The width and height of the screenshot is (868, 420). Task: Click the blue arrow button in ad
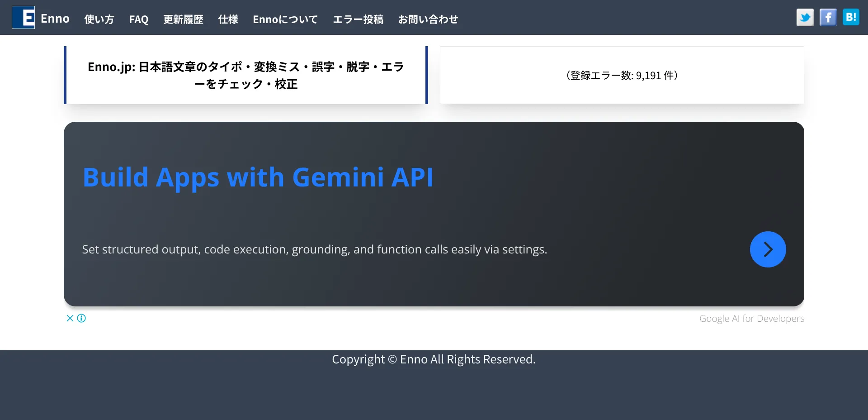768,249
